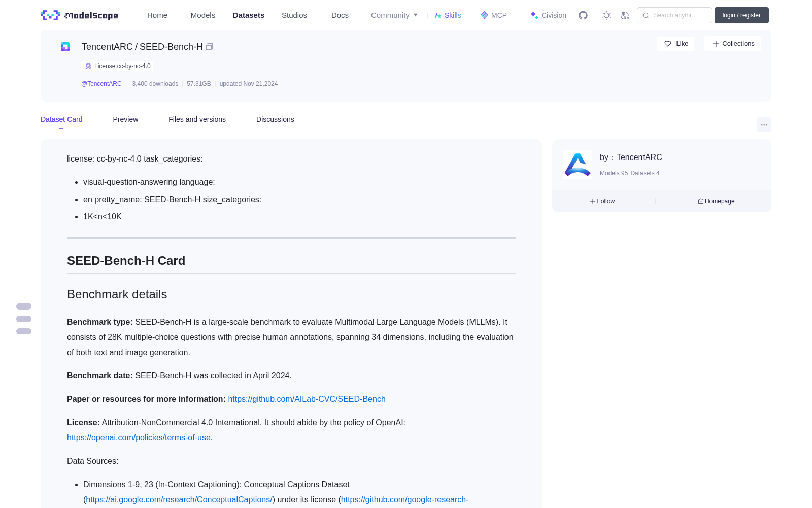Click the 'by : TencentARC' owner name
The height and width of the screenshot is (508, 812).
click(x=631, y=157)
